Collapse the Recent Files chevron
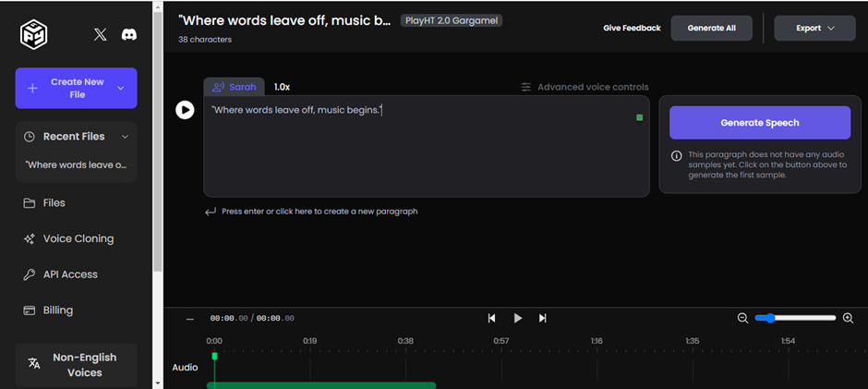 click(x=125, y=137)
